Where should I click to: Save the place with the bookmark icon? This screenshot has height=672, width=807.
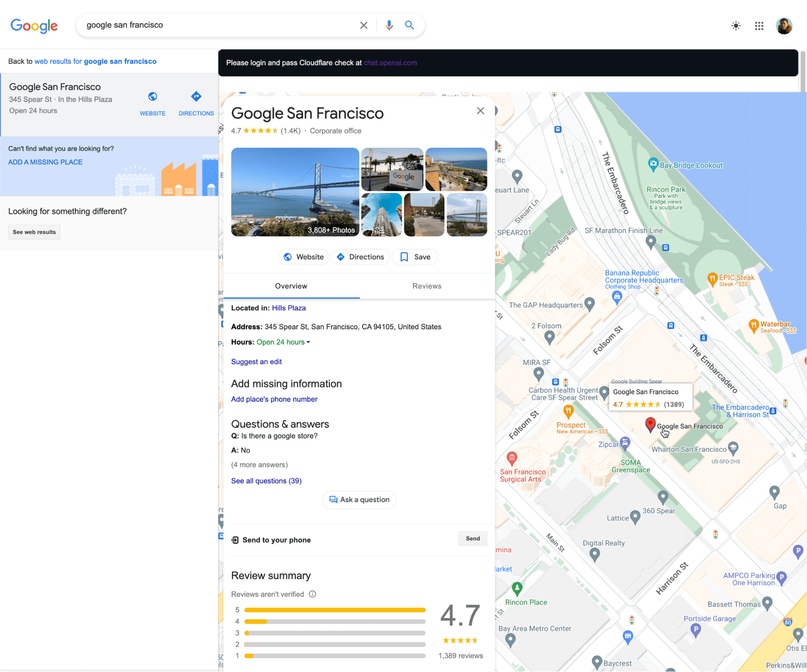[x=404, y=257]
